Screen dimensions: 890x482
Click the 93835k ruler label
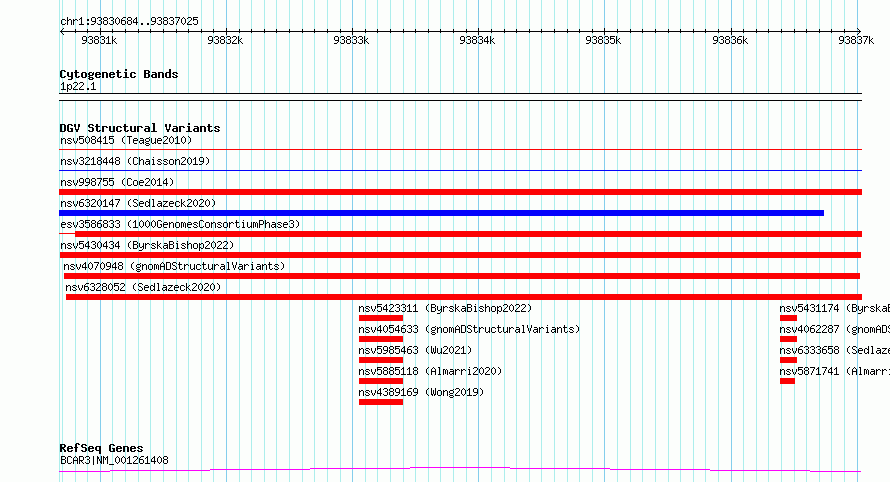603,40
